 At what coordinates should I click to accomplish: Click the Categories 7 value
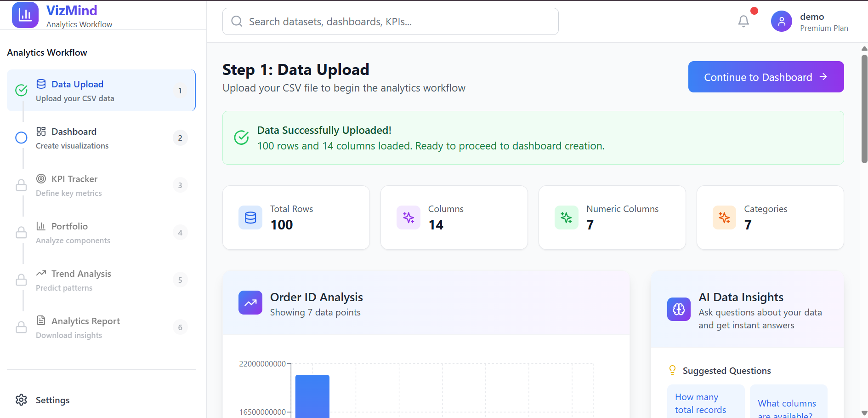tap(748, 225)
